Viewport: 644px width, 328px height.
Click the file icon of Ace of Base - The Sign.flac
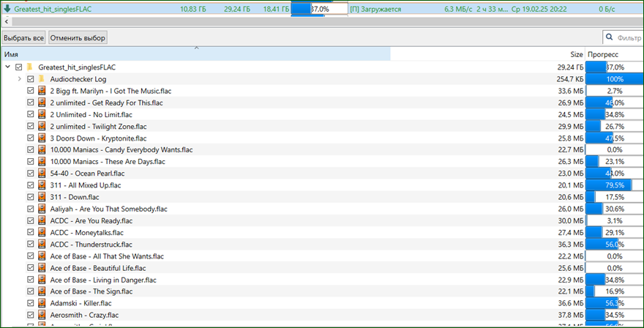click(x=42, y=291)
